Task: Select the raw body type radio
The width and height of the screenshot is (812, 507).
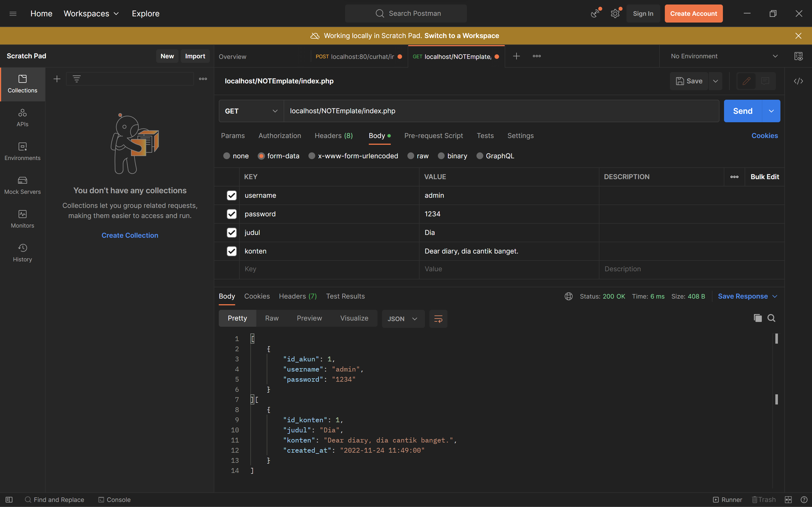Action: [411, 156]
